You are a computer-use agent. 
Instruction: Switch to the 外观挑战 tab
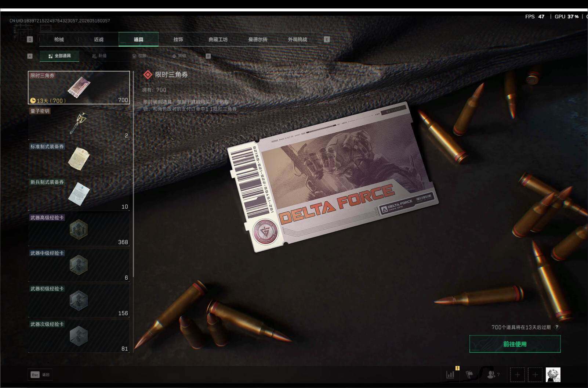coord(297,39)
